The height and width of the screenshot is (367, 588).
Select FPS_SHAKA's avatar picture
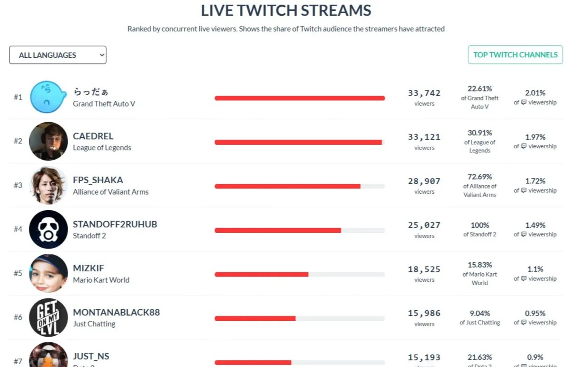48,185
